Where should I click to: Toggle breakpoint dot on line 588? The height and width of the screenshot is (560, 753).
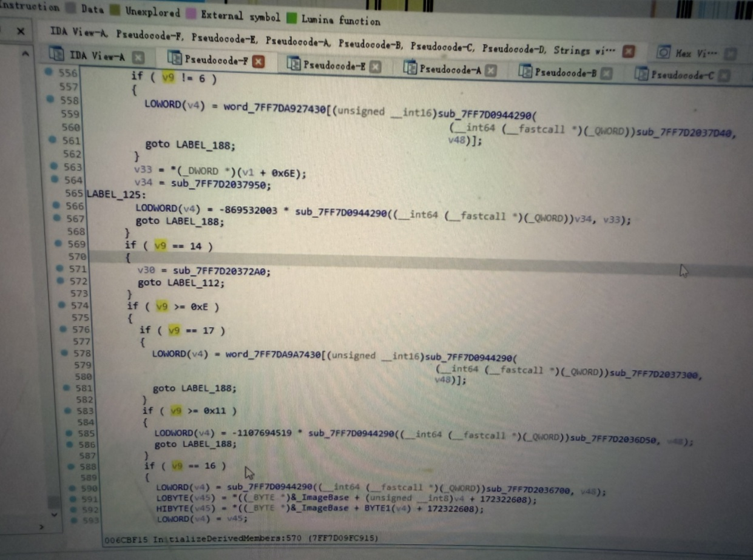(x=70, y=466)
